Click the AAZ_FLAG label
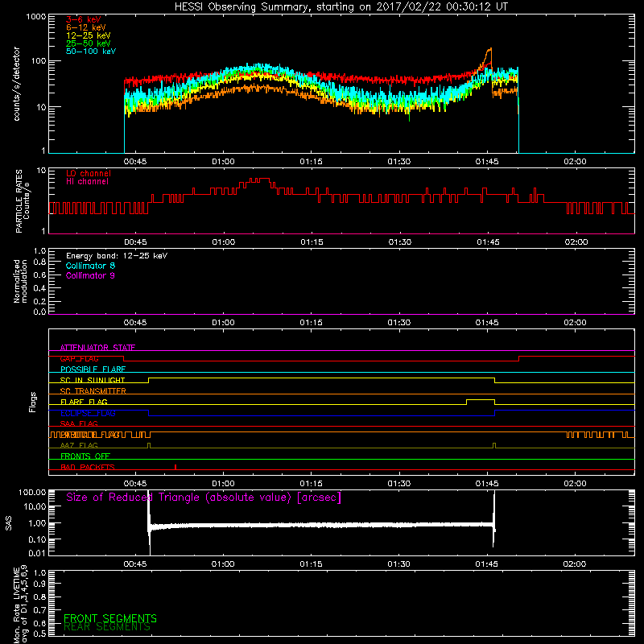 [79, 445]
